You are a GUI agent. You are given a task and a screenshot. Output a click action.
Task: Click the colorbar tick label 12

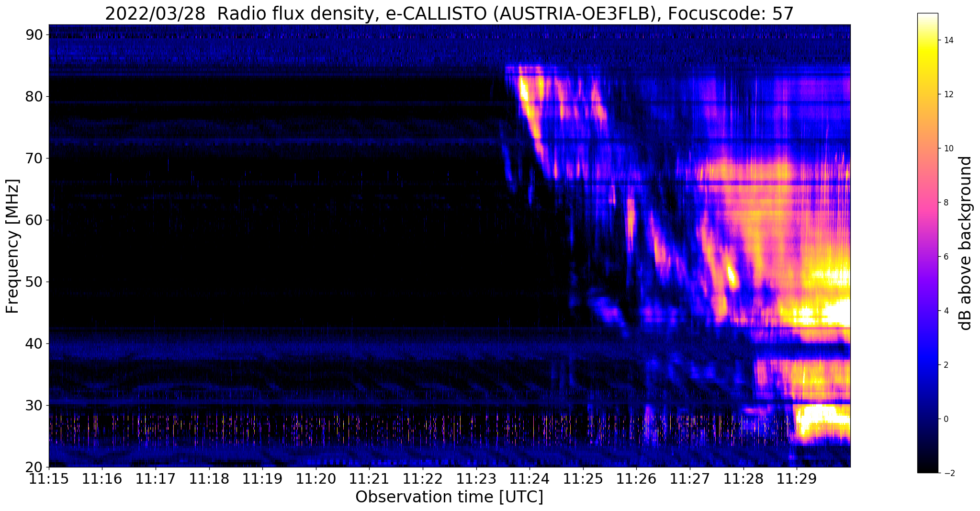948,94
